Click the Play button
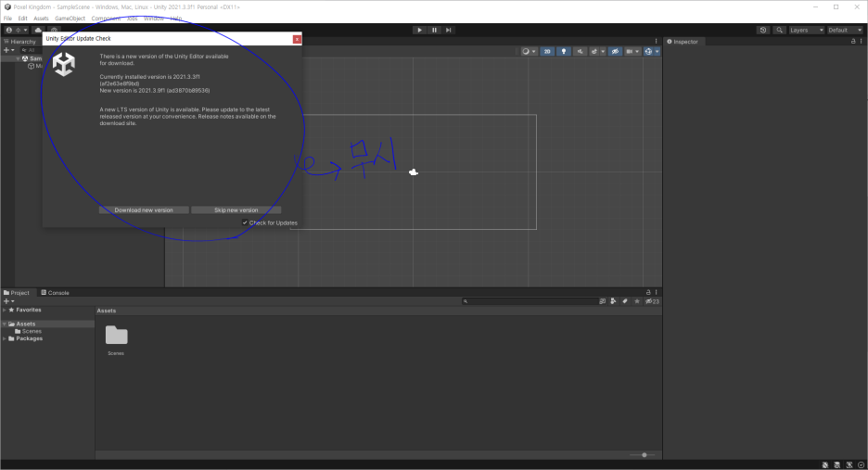The height and width of the screenshot is (470, 868). [x=419, y=30]
